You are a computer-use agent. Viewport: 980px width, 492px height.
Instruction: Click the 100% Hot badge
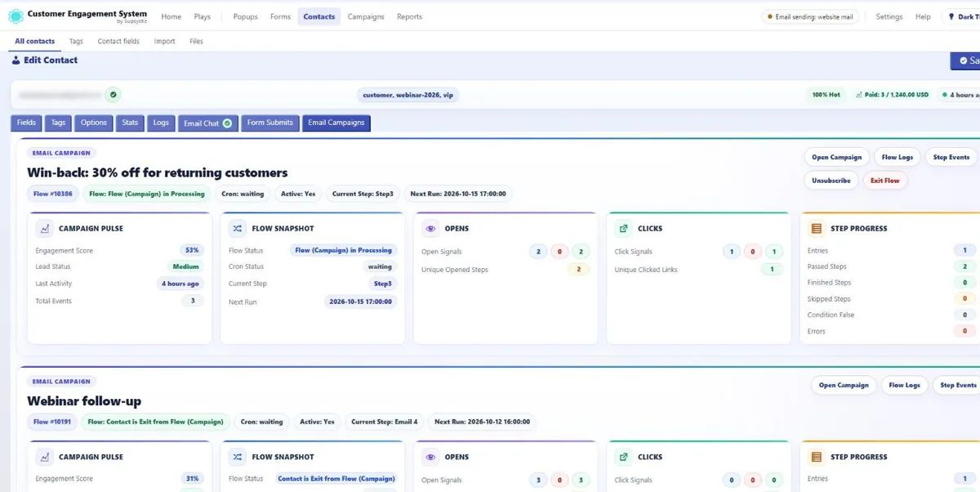pyautogui.click(x=826, y=95)
